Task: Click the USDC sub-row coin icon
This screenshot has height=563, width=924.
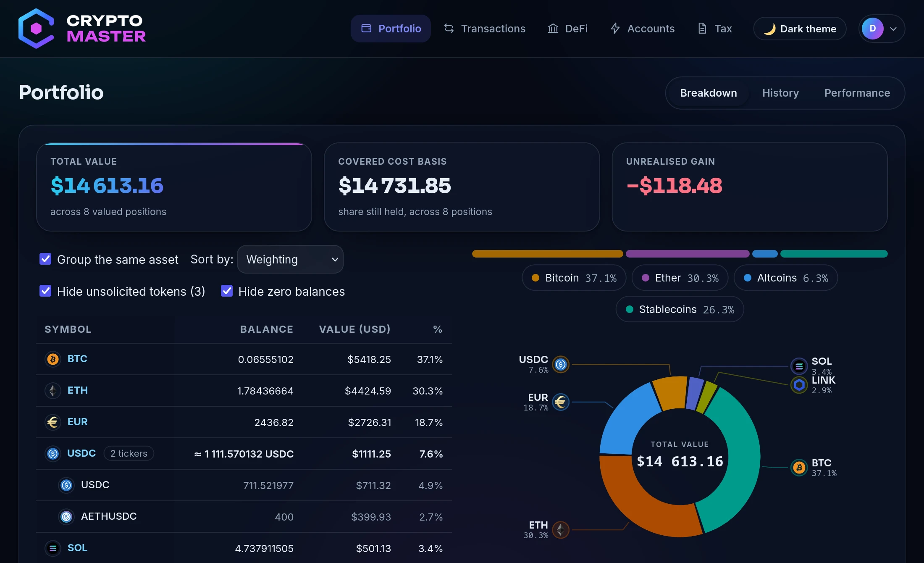Action: point(66,485)
